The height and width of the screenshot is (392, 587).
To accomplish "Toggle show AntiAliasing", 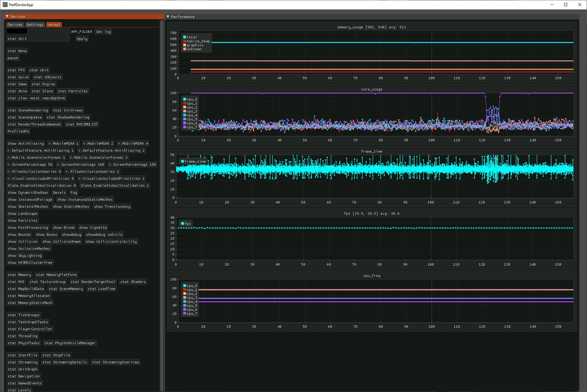I will coord(26,143).
